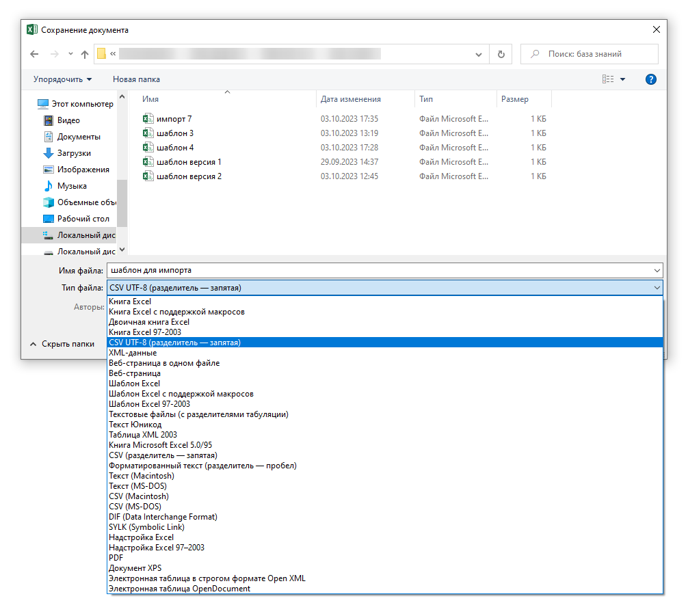Expand the address path dropdown arrow
Viewport: 688px width, 616px height.
click(x=479, y=55)
